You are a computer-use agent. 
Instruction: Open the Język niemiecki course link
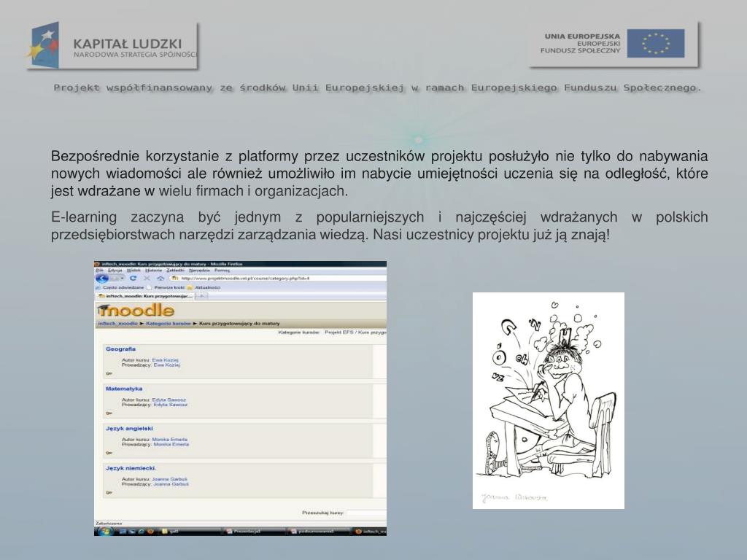pos(131,468)
